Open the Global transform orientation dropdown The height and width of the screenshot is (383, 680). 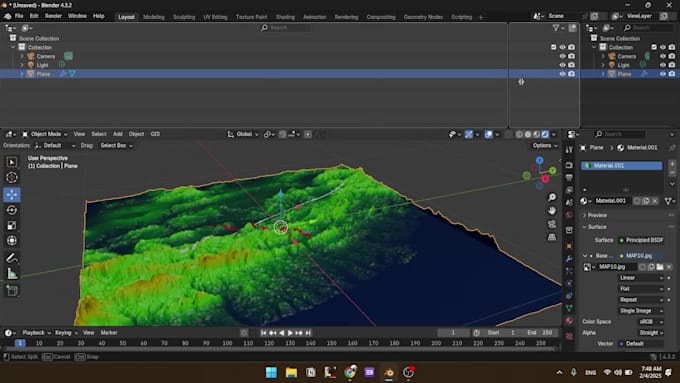point(243,134)
